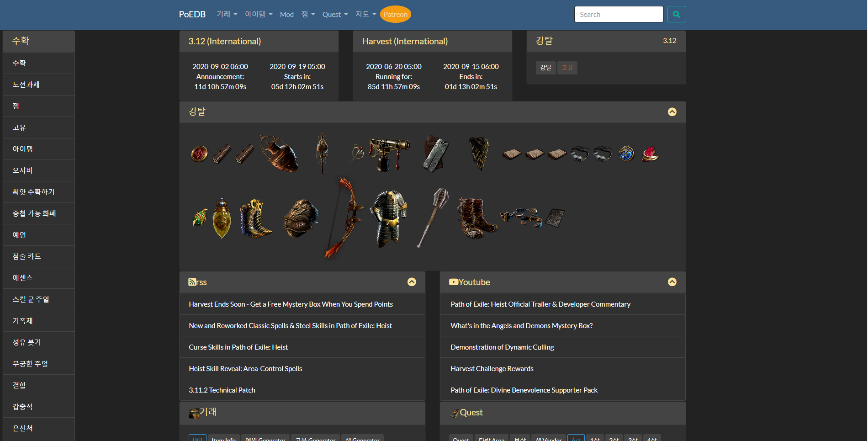The height and width of the screenshot is (441, 868).
Task: Click the Youtube logo icon
Action: coord(454,282)
